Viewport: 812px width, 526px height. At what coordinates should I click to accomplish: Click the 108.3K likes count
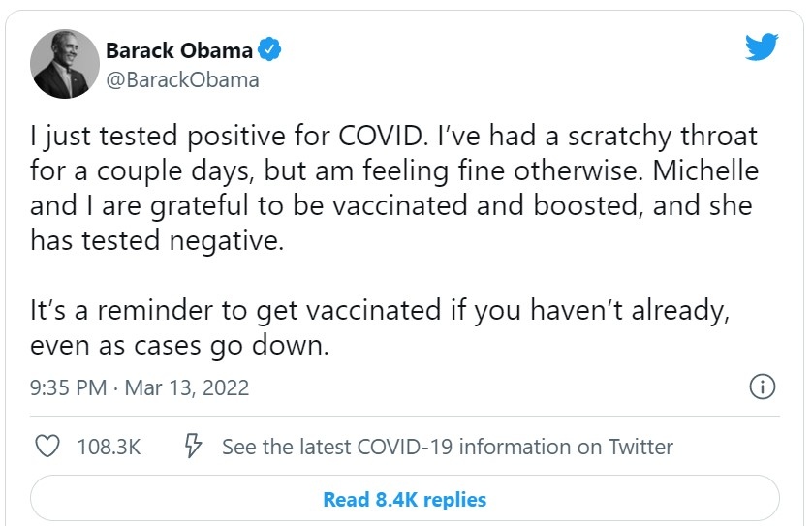click(109, 447)
